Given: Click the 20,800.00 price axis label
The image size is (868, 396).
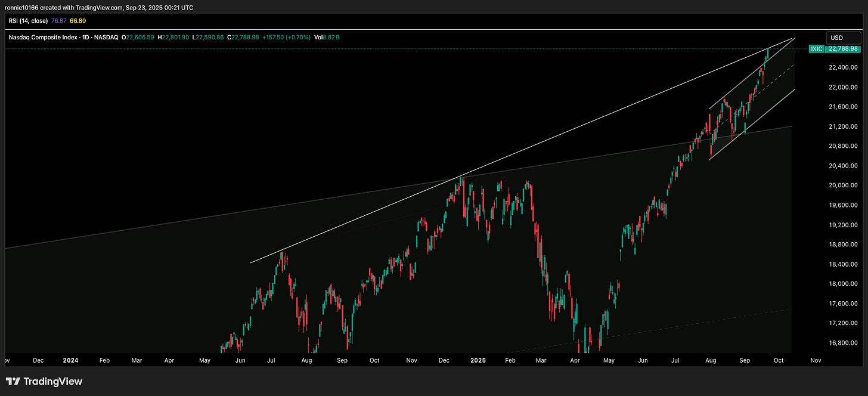Looking at the screenshot, I should [x=843, y=146].
